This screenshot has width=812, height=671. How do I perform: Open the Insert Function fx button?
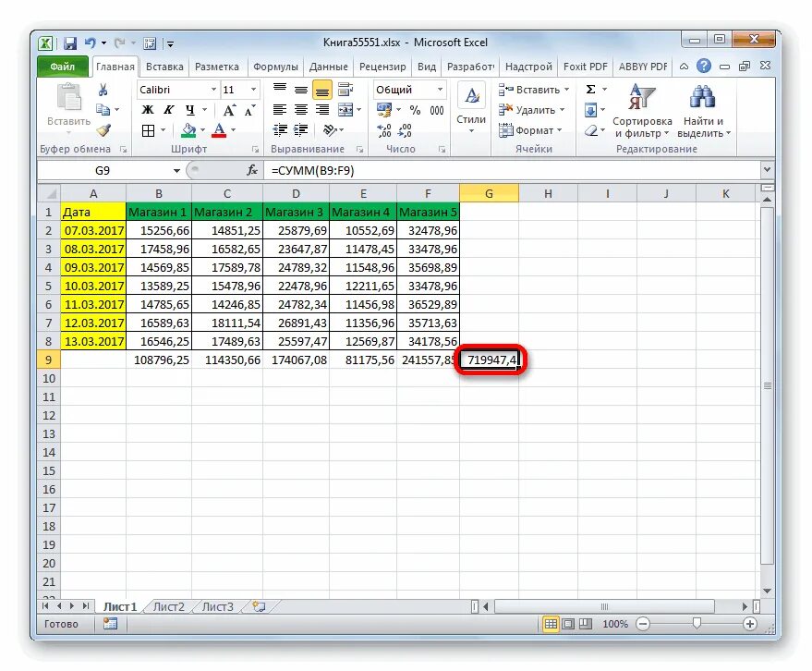click(x=252, y=170)
